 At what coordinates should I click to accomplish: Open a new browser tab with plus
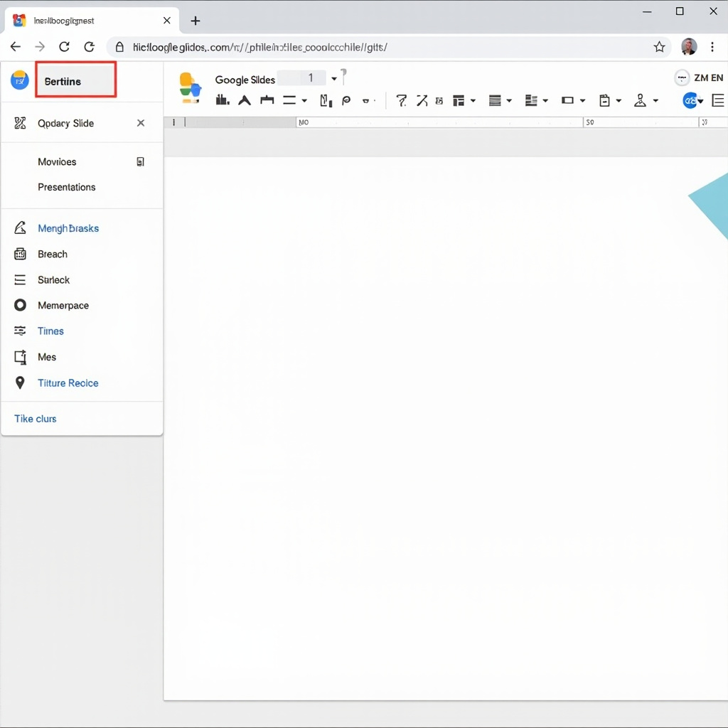196,21
